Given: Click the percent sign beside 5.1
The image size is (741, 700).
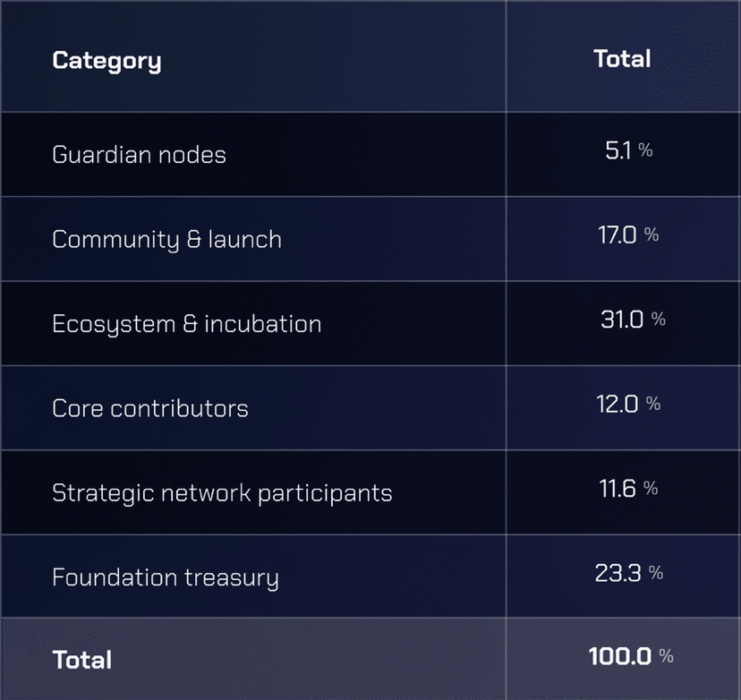Looking at the screenshot, I should point(646,151).
